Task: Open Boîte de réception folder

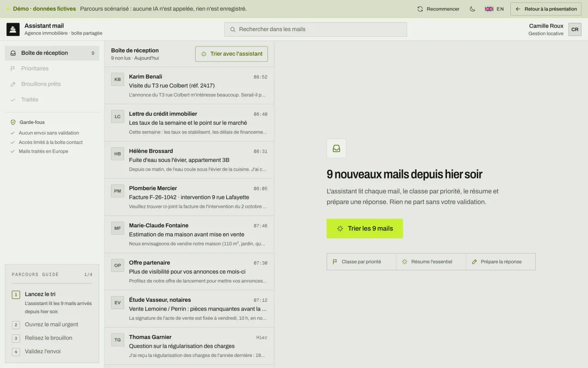Action: pos(52,53)
